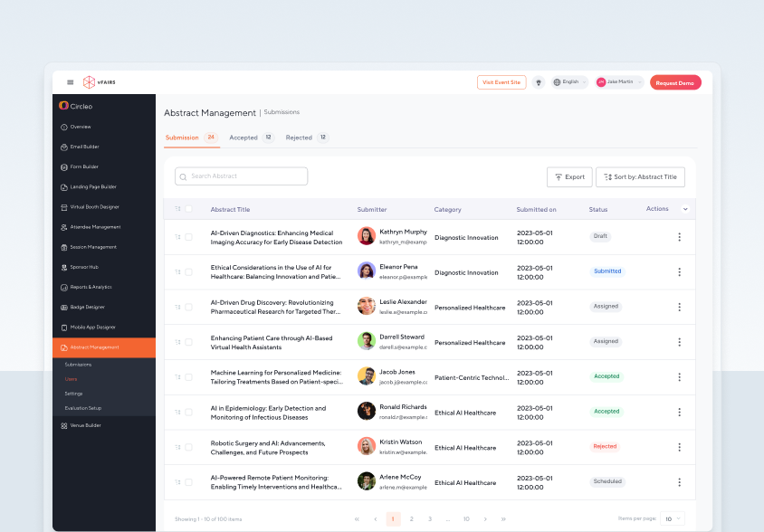Open the English language dropdown

[569, 82]
